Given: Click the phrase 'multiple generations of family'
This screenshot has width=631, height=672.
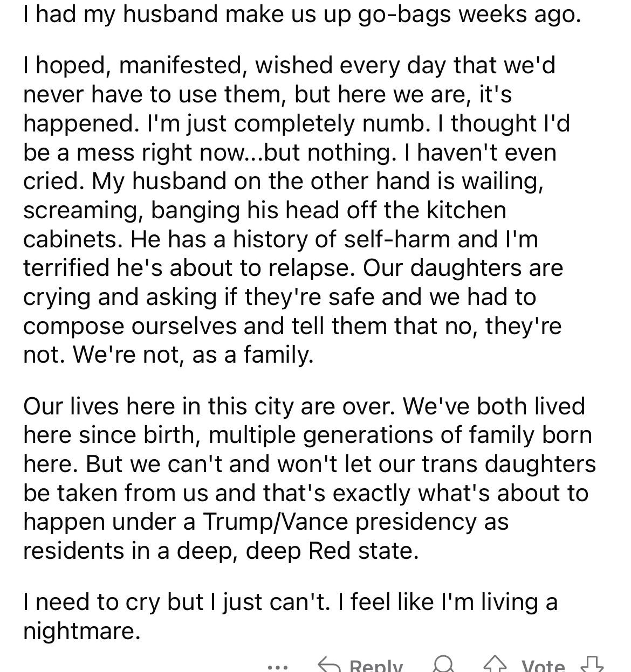Looking at the screenshot, I should click(373, 435).
